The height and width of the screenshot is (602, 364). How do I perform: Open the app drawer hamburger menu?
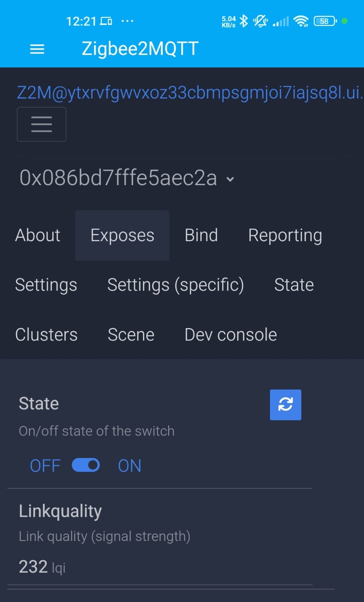pyautogui.click(x=37, y=49)
